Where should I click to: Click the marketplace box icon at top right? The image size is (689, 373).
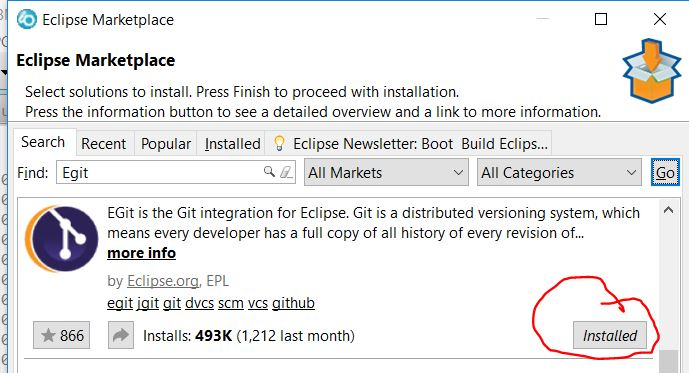652,71
